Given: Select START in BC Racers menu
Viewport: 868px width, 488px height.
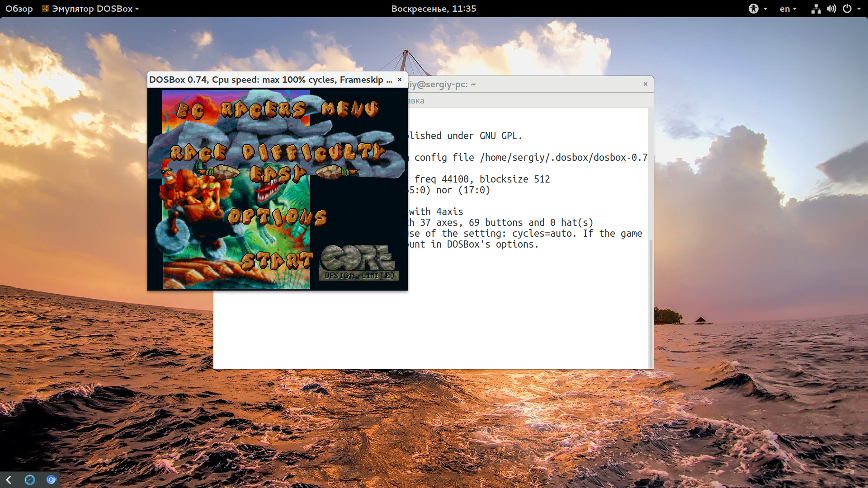Looking at the screenshot, I should click(x=277, y=261).
